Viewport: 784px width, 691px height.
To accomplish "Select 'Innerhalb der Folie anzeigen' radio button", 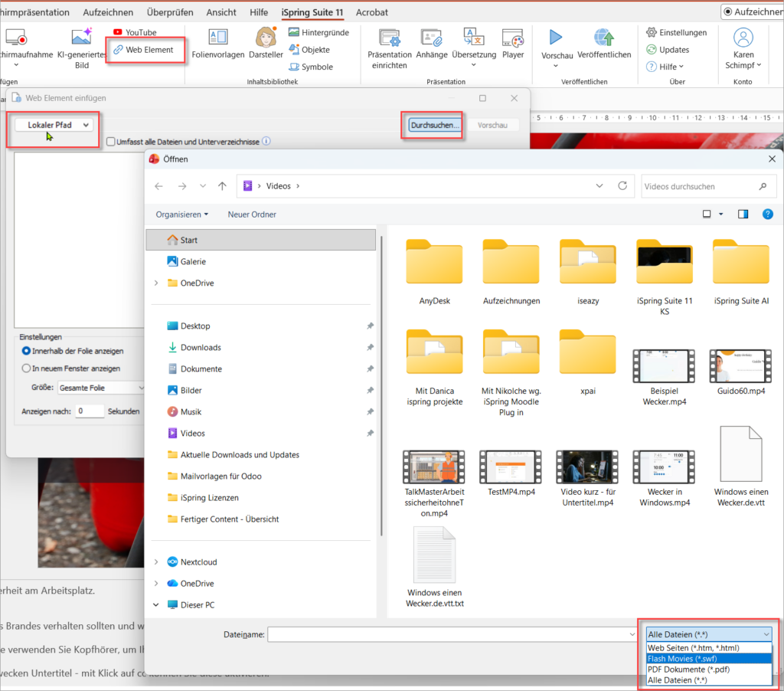I will click(x=27, y=351).
